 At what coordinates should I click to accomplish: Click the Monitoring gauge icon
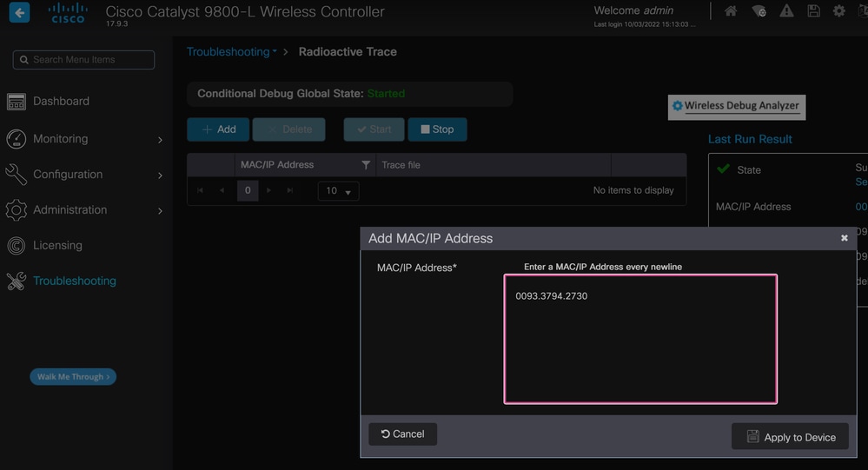coord(16,139)
